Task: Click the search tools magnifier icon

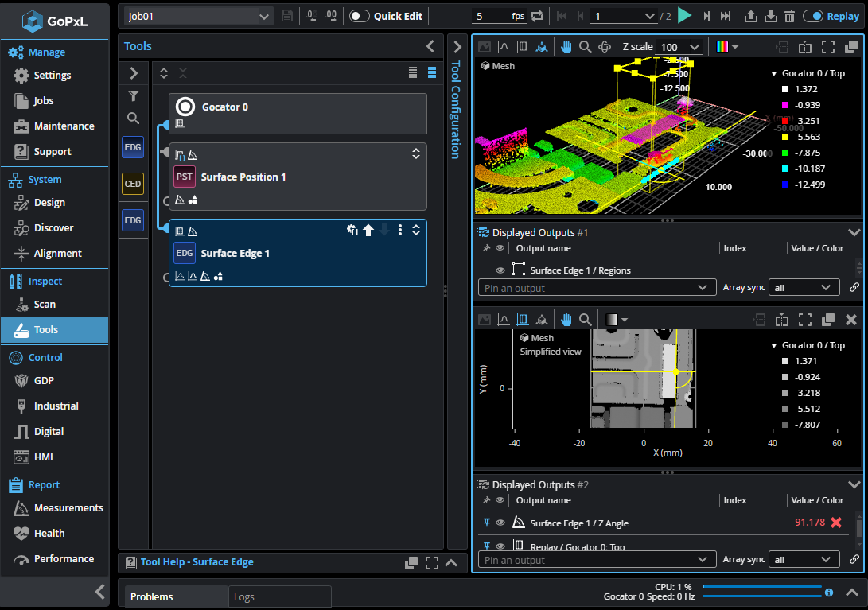Action: [134, 119]
